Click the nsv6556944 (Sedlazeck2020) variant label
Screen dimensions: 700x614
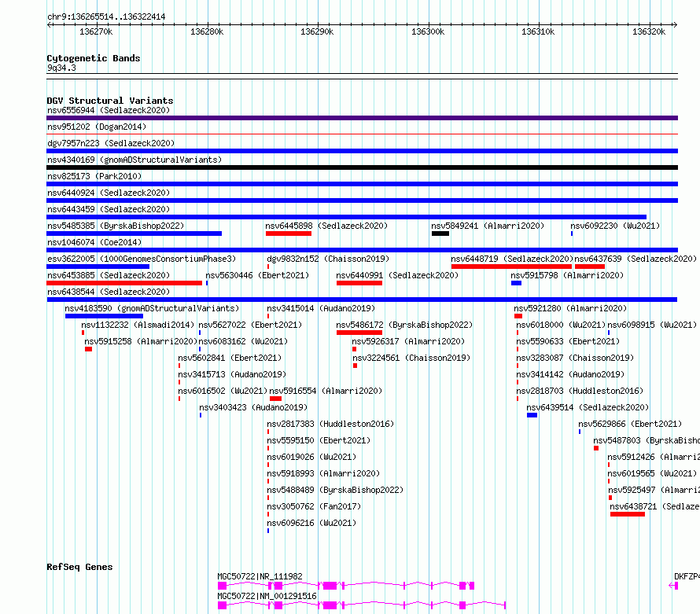(x=109, y=110)
